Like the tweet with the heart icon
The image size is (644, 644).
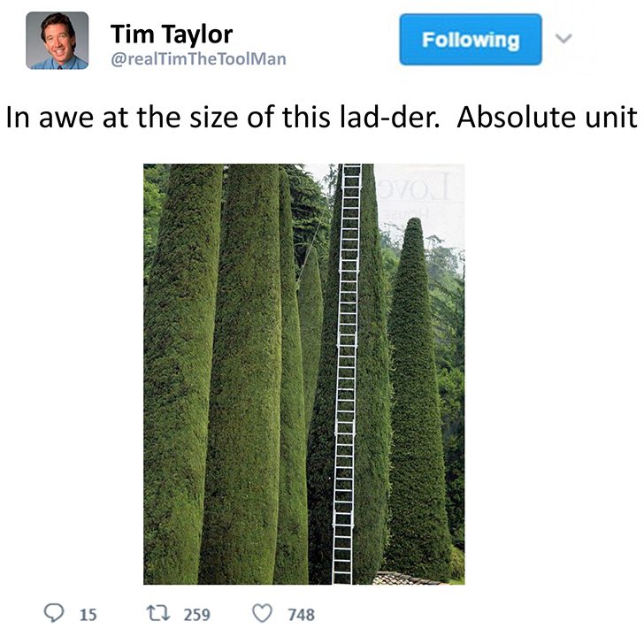click(x=262, y=614)
